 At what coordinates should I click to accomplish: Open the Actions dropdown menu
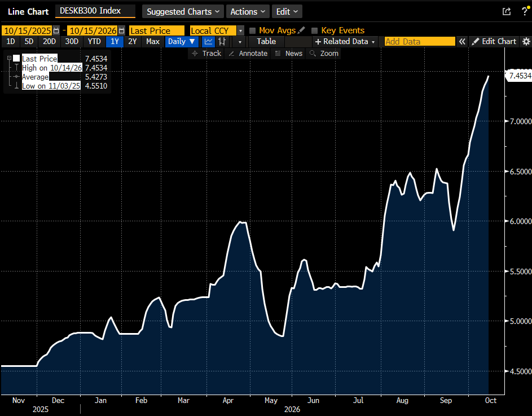tap(248, 11)
